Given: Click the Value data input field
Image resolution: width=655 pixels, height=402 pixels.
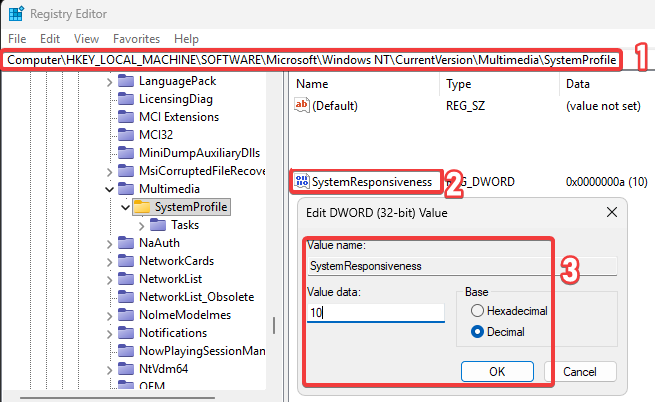Looking at the screenshot, I should pyautogui.click(x=376, y=313).
